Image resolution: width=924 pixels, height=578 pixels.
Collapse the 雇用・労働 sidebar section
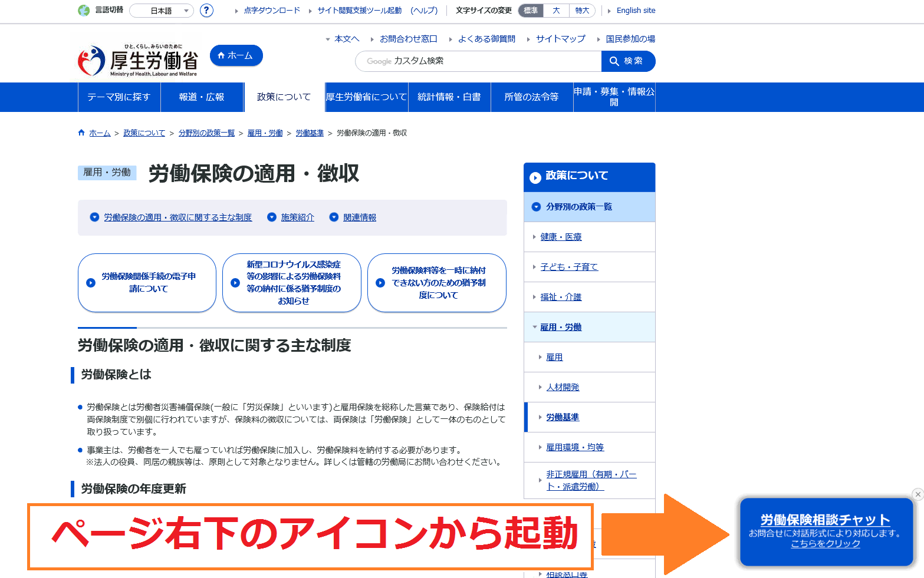pyautogui.click(x=535, y=327)
